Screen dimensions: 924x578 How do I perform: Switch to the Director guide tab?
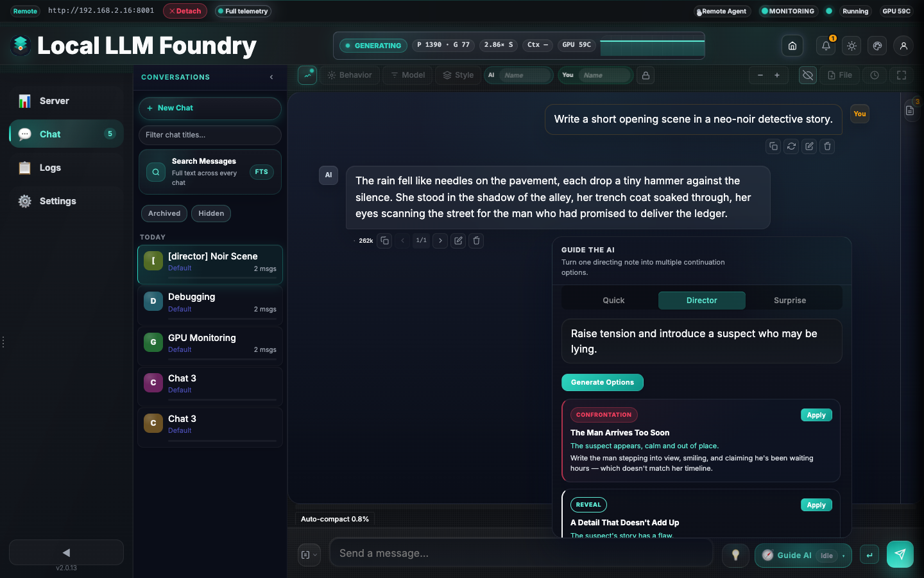(x=702, y=301)
